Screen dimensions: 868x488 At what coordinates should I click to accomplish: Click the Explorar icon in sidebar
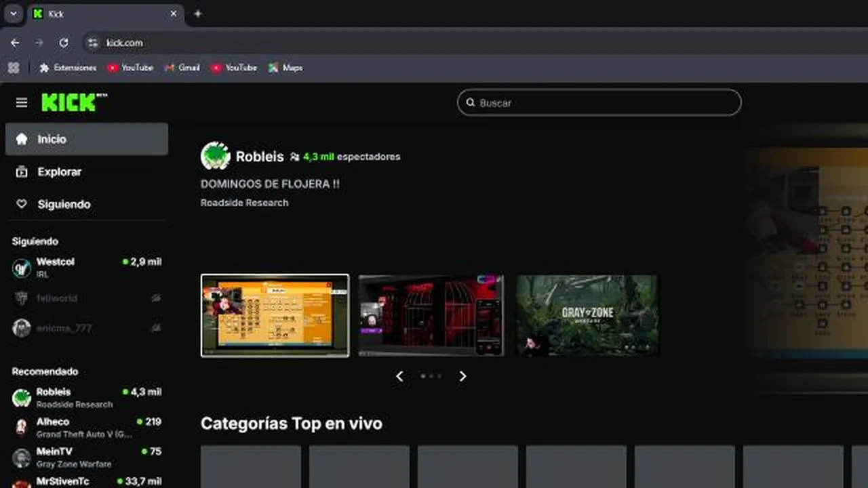click(x=22, y=171)
